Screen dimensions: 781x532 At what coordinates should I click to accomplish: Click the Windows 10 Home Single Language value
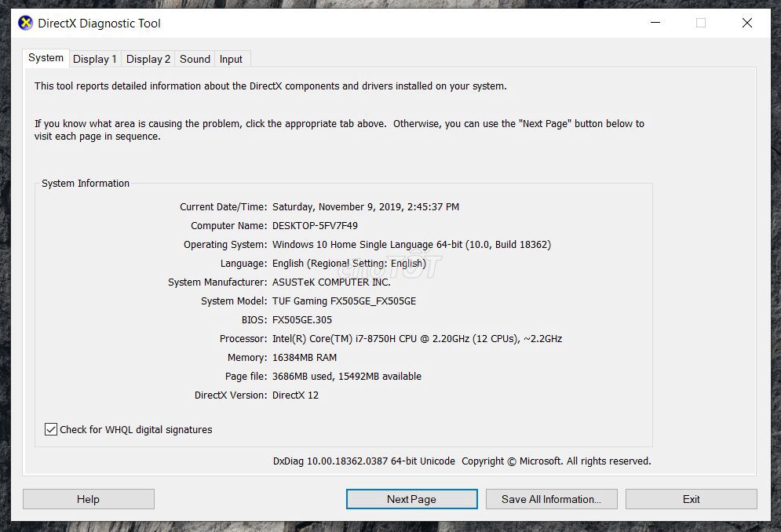411,245
